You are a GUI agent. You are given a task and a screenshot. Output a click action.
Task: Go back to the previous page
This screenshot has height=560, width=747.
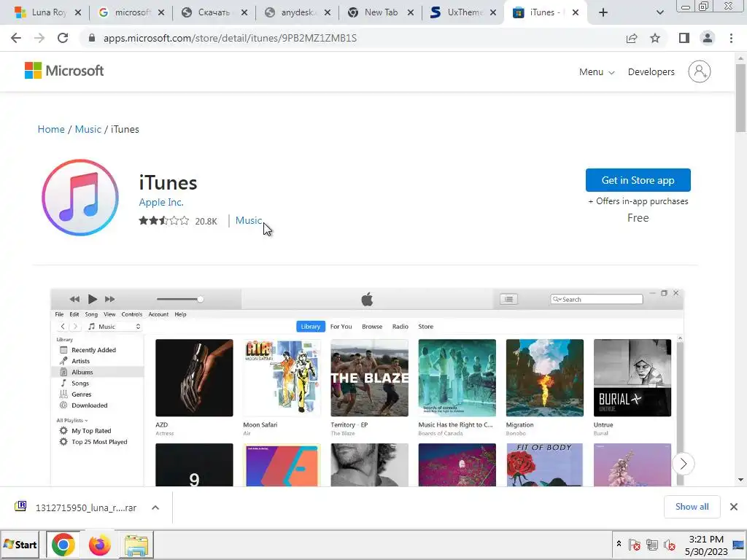(x=16, y=38)
